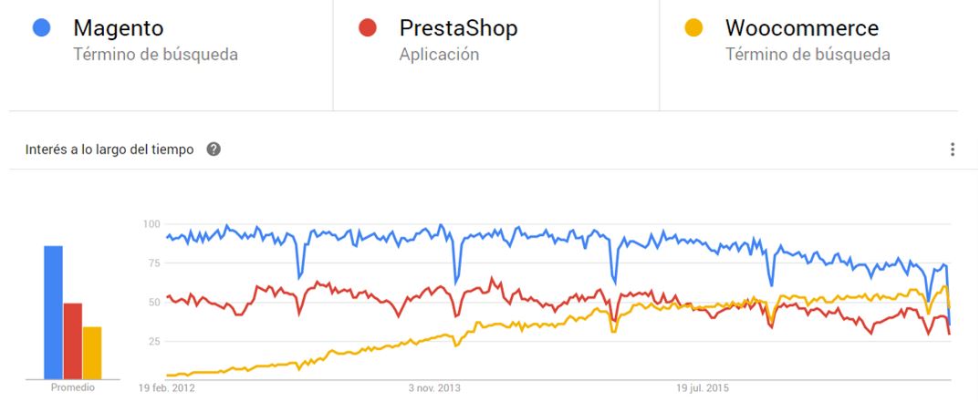
Task: Select the PrestaShop term card
Action: click(496, 56)
